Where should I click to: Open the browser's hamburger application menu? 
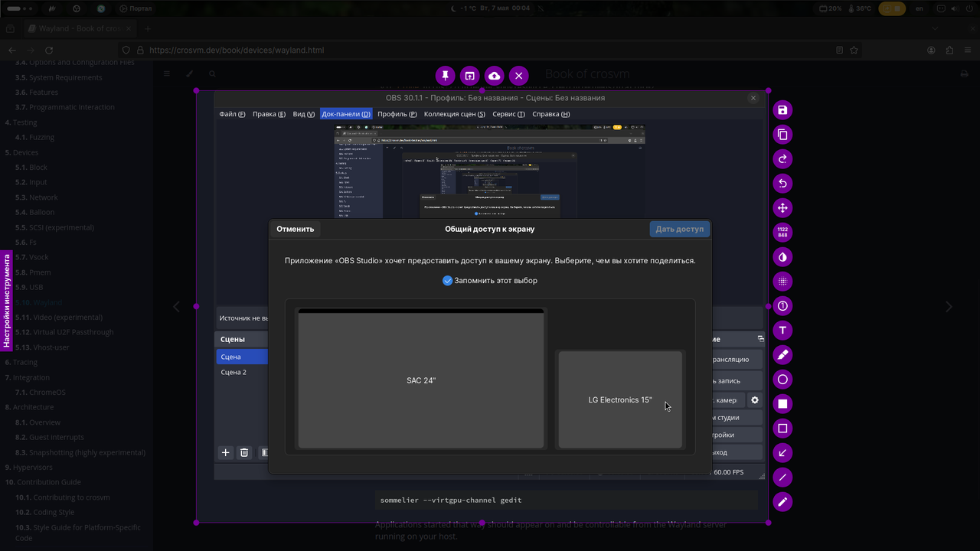969,50
